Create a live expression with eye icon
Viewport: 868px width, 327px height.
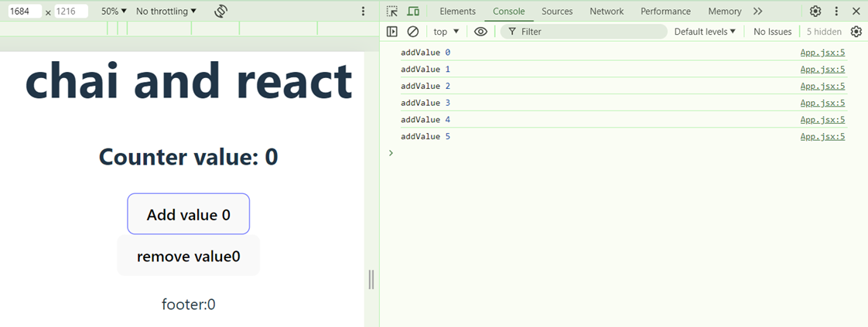click(480, 32)
